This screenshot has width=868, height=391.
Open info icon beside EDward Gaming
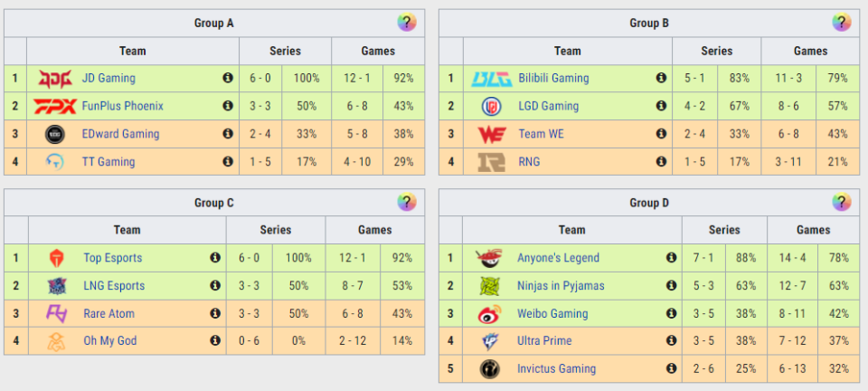tap(228, 133)
